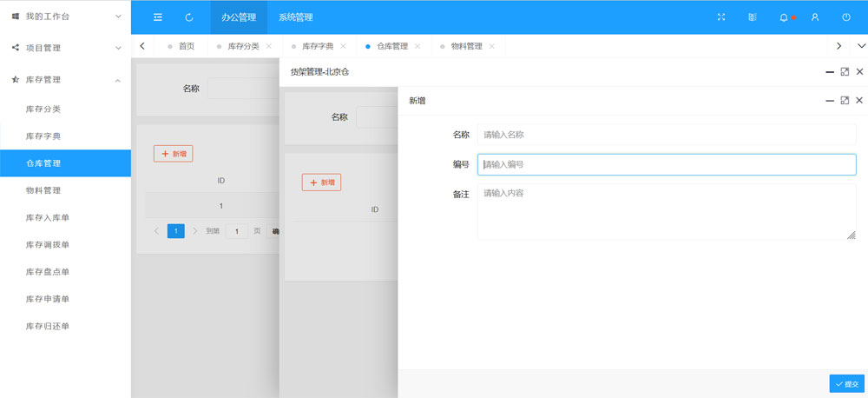Open 库存调拨单 in sidebar
The height and width of the screenshot is (398, 868).
(x=65, y=244)
